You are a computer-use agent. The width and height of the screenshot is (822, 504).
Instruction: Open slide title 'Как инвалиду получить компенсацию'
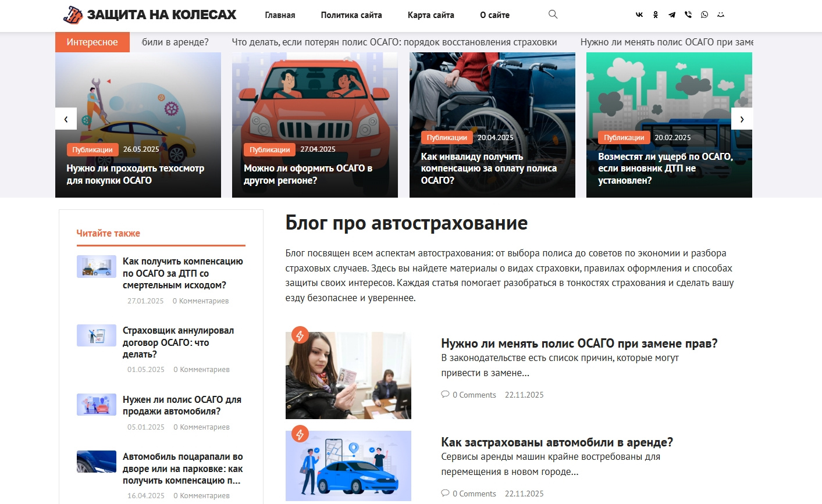(x=489, y=169)
